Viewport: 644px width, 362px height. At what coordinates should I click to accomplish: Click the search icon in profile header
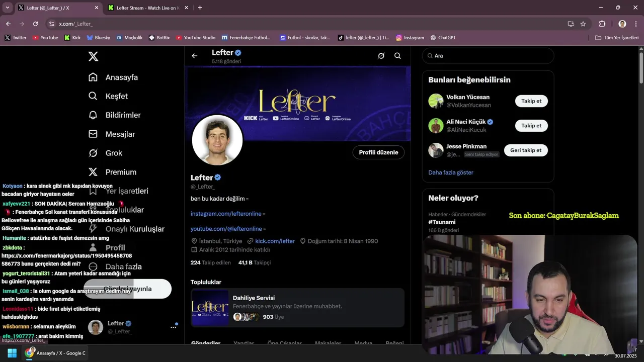397,56
